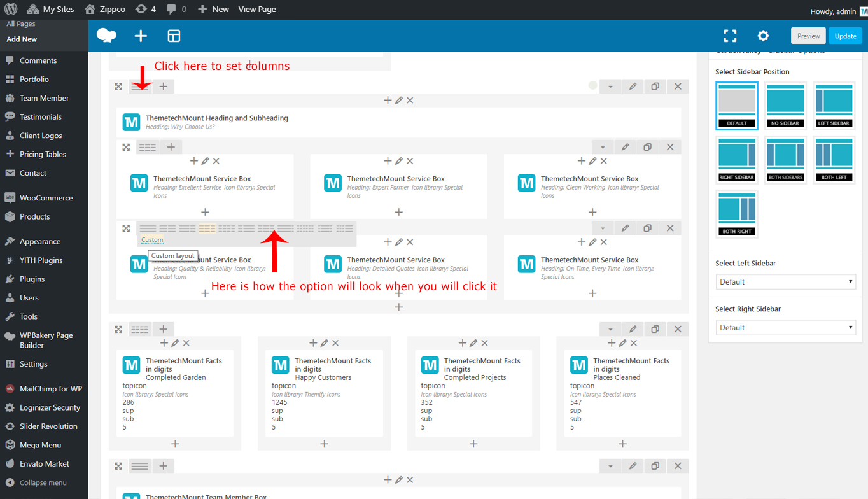Toggle collapse arrow on Facts in digits row
The width and height of the screenshot is (868, 499).
(x=610, y=329)
